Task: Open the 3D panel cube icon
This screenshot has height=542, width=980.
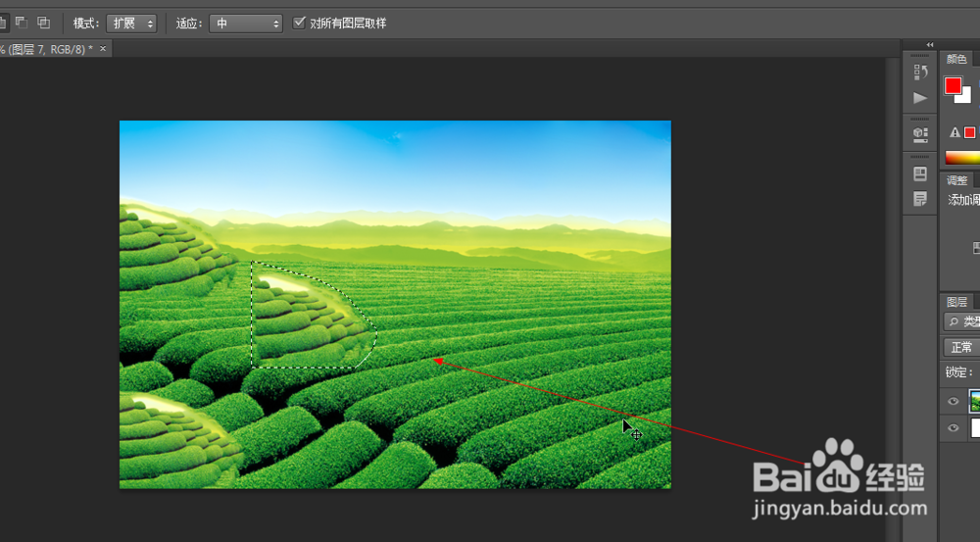Action: pos(920,134)
